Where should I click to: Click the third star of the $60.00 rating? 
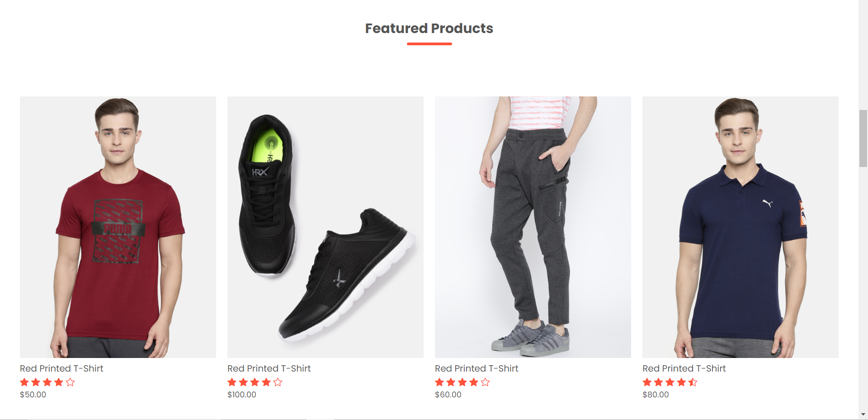[x=462, y=382]
